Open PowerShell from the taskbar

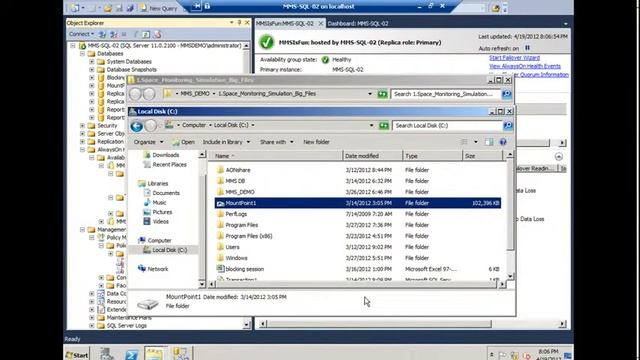131,354
